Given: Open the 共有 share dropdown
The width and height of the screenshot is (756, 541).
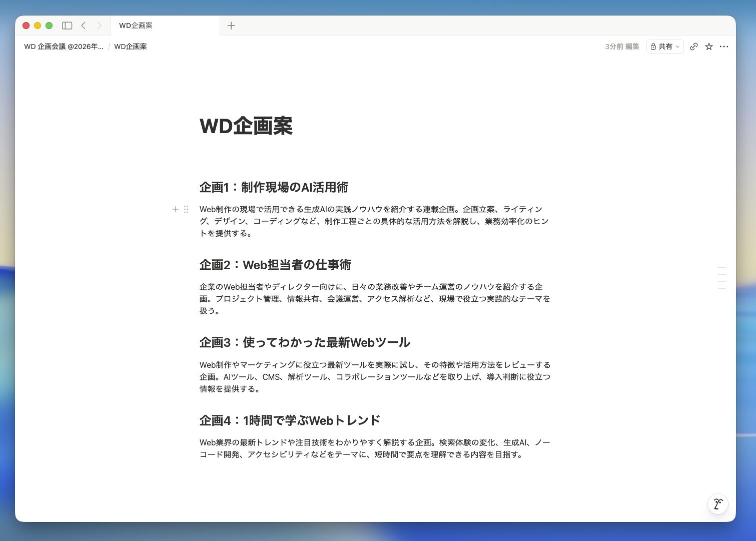Looking at the screenshot, I should click(665, 47).
